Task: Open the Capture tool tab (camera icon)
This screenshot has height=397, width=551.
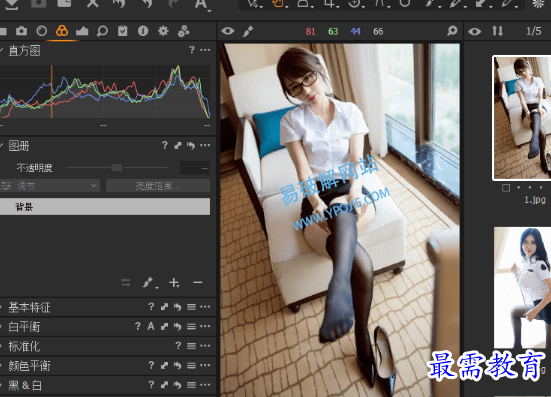Action: [21, 31]
